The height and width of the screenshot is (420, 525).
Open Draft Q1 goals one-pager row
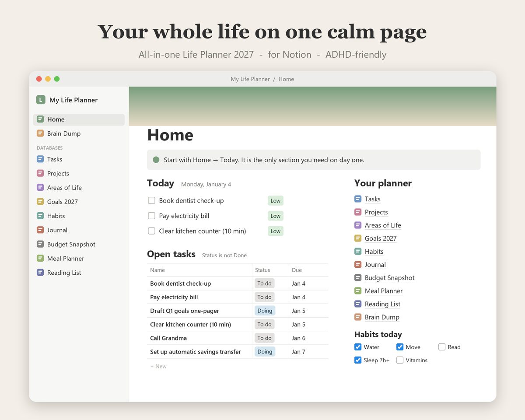[185, 311]
